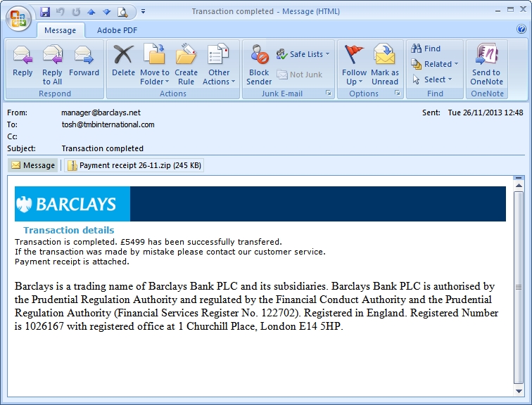Viewport: 532px width, 405px height.
Task: Send the message to OneNote
Action: tap(486, 65)
